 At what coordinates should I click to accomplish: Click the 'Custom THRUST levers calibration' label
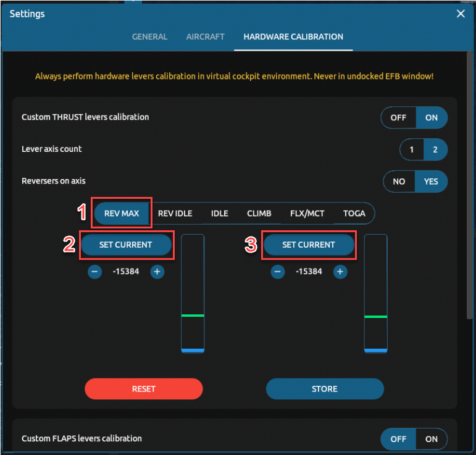click(85, 117)
